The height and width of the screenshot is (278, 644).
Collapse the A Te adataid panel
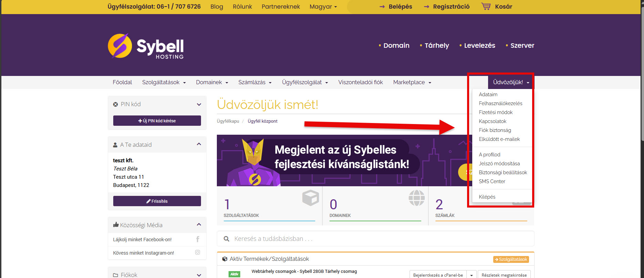click(x=199, y=144)
